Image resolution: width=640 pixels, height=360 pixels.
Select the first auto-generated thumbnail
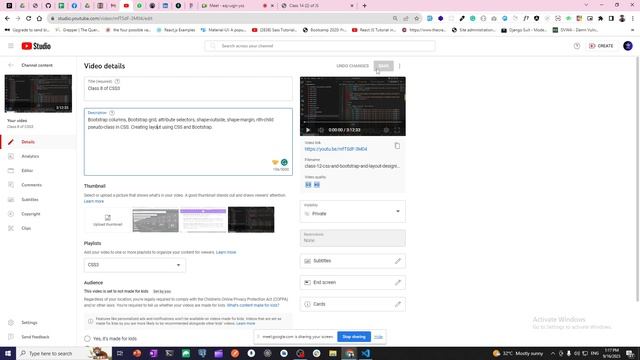[156, 220]
